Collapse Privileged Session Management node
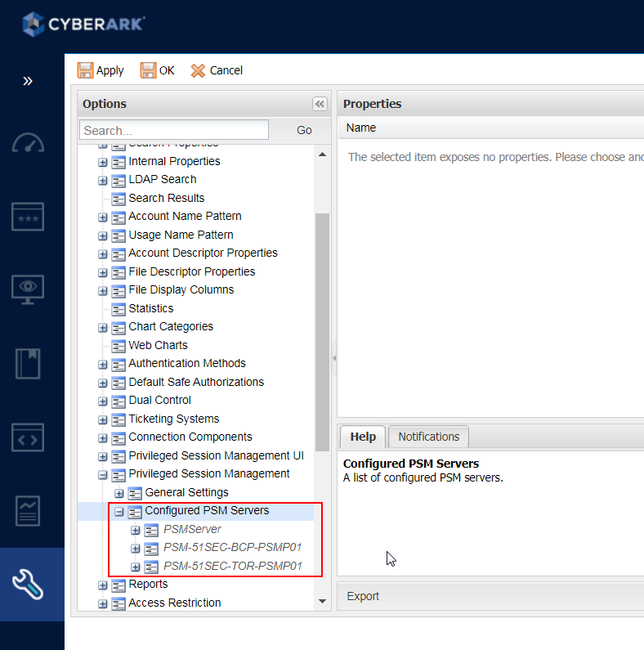Screen dimensions: 644x650 [102, 475]
